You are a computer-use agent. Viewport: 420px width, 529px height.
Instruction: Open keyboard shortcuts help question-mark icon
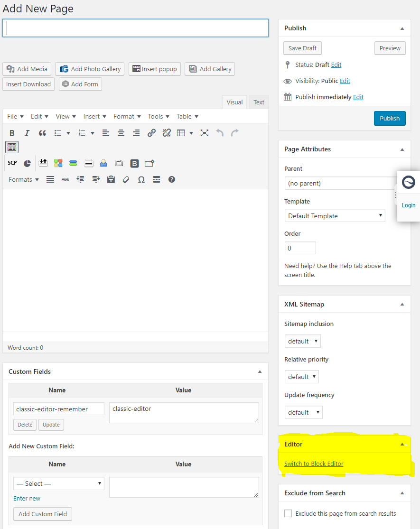(x=172, y=179)
